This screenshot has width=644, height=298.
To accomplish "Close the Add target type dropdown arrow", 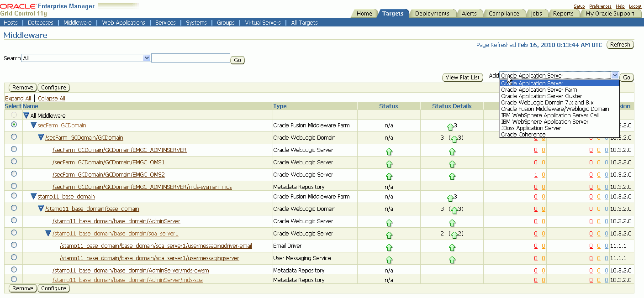I will pyautogui.click(x=615, y=75).
